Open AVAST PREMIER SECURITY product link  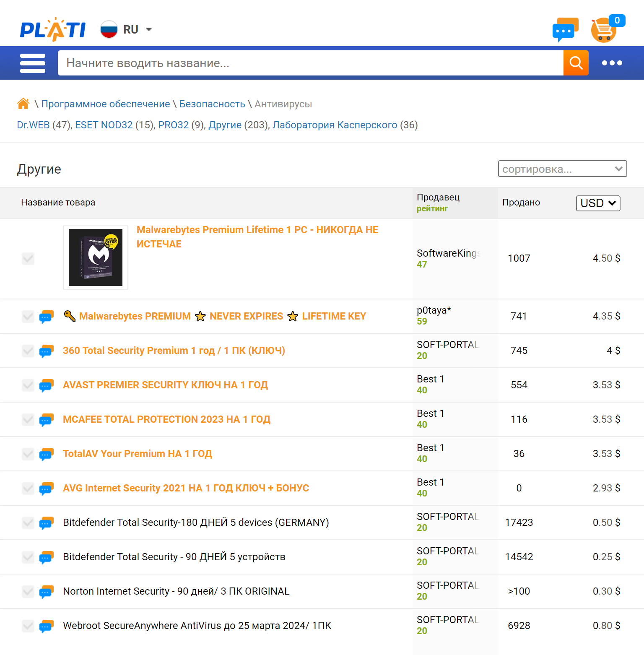coord(165,385)
